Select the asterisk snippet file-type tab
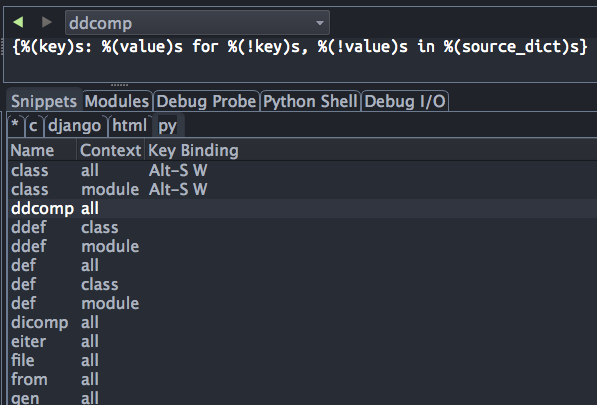597x405 pixels. tap(15, 125)
